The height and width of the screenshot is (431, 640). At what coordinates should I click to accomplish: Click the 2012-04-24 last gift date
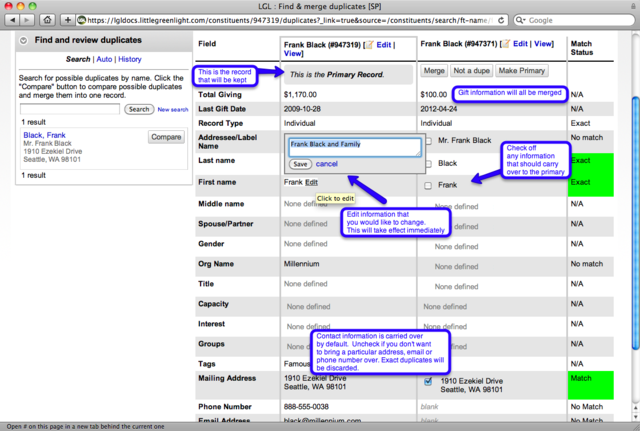439,109
